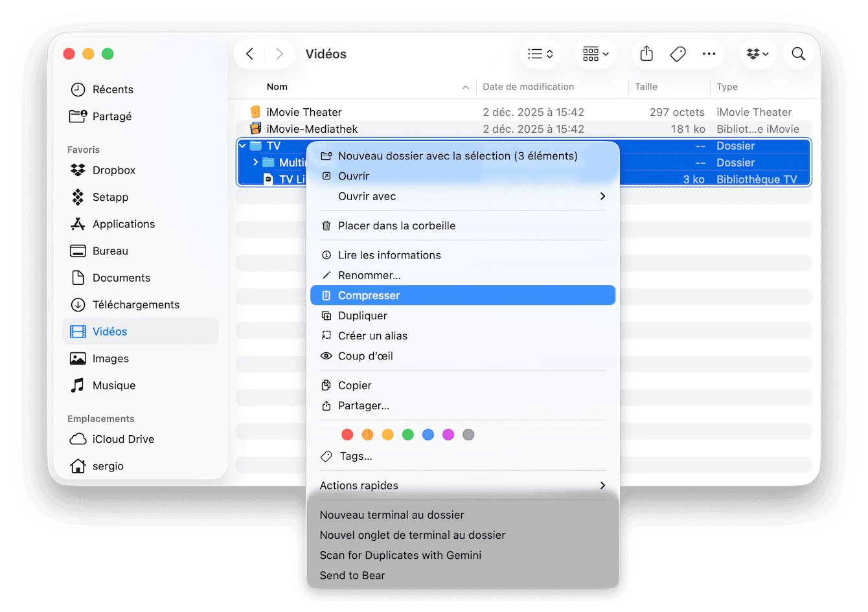The width and height of the screenshot is (868, 612).
Task: Go back with the left chevron
Action: pyautogui.click(x=250, y=54)
